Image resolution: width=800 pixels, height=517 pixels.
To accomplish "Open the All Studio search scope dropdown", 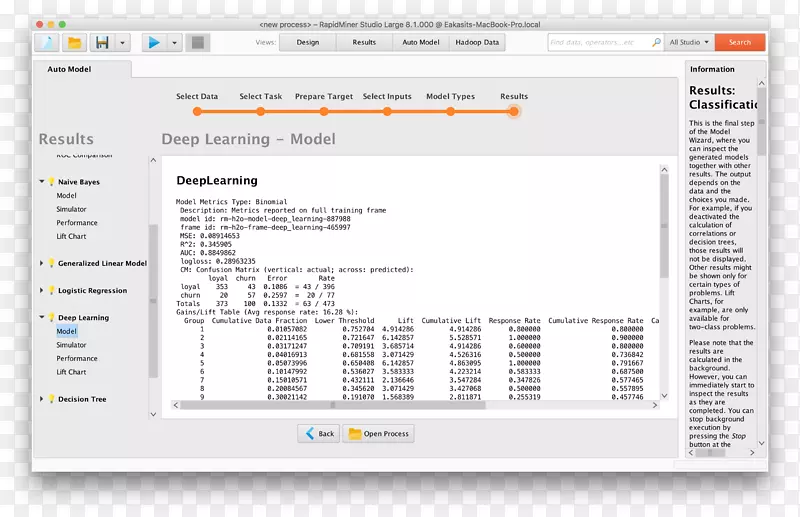I will coord(690,43).
